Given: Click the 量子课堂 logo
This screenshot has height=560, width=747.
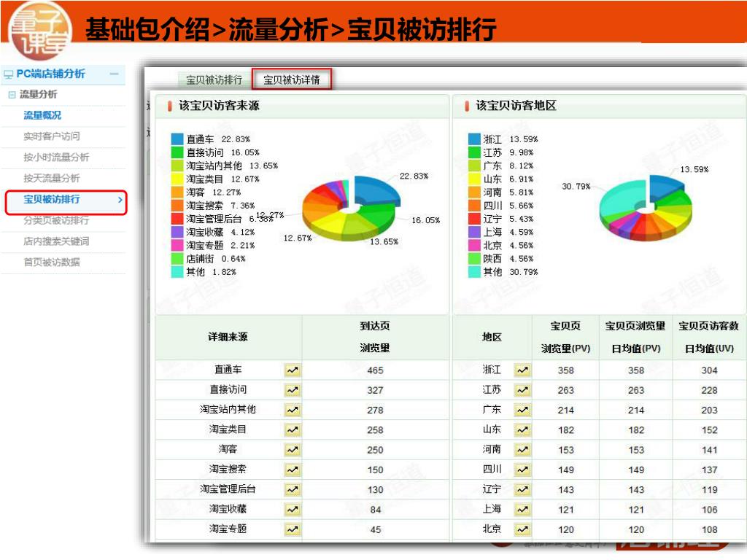Looking at the screenshot, I should (x=40, y=31).
